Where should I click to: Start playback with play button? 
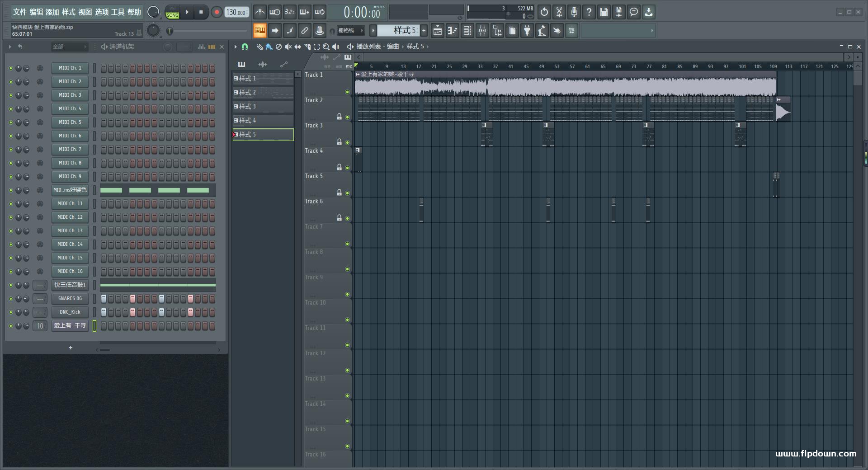[187, 12]
